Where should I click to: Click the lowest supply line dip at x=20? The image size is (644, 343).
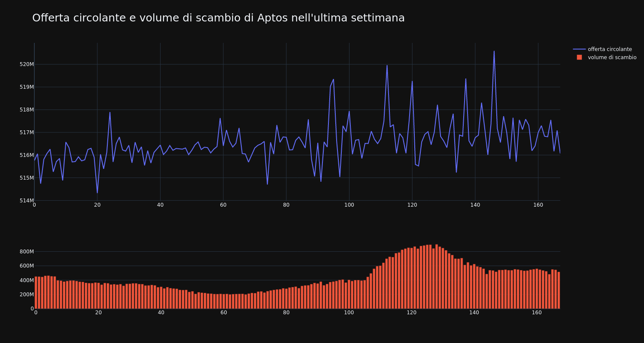(97, 193)
